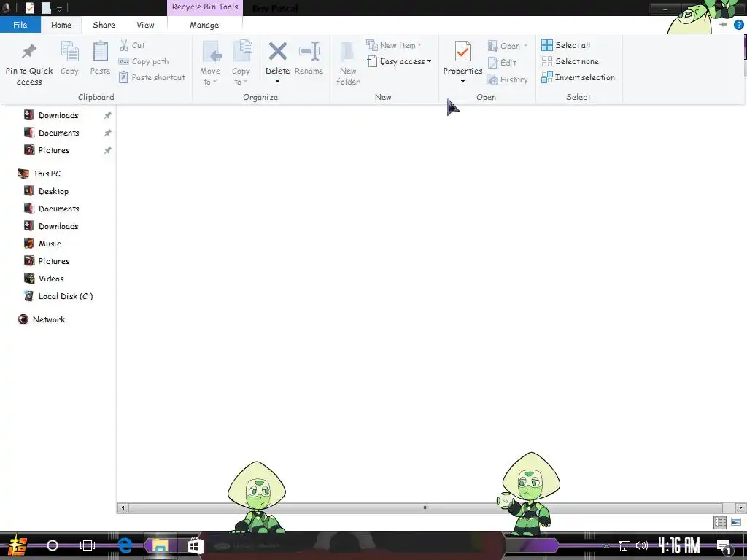Image resolution: width=747 pixels, height=560 pixels.
Task: Open Customize Quick Access Toolbar arrow
Action: 60,8
